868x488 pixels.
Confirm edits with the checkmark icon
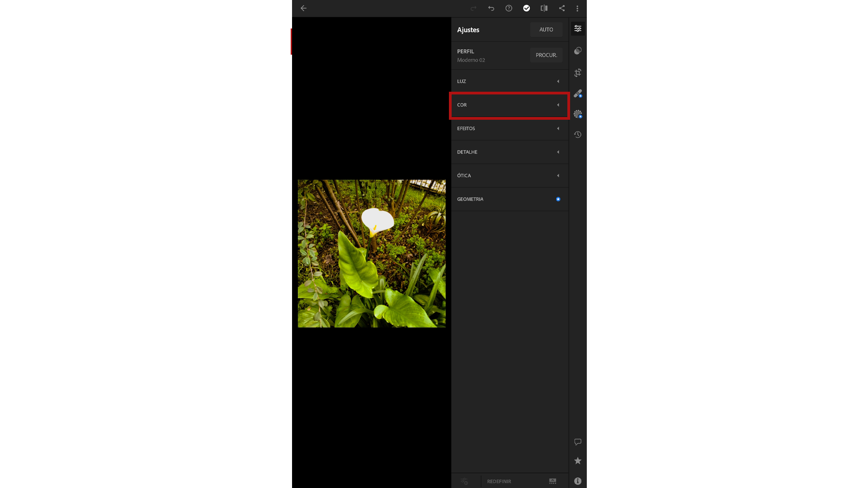(x=526, y=8)
